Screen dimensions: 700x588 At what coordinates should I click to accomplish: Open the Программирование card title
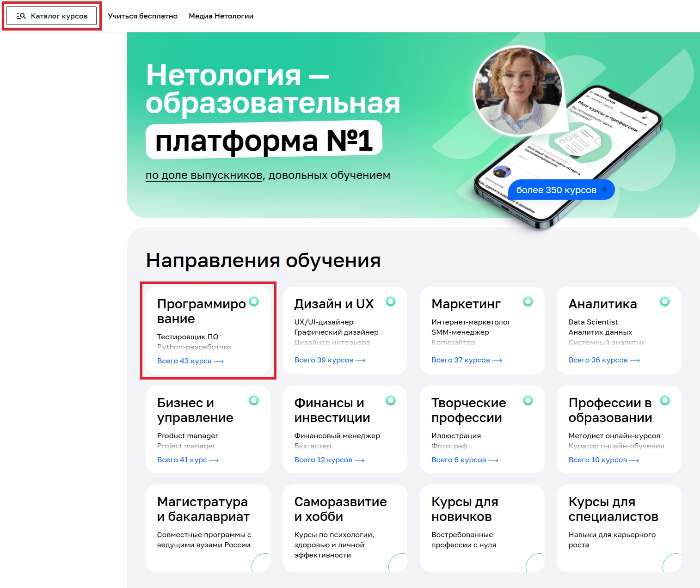click(201, 311)
